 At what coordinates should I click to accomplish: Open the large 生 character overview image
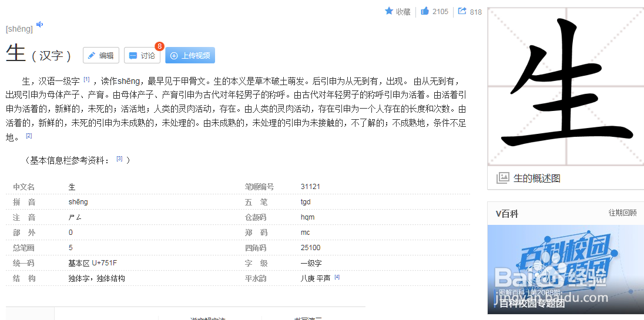click(566, 86)
